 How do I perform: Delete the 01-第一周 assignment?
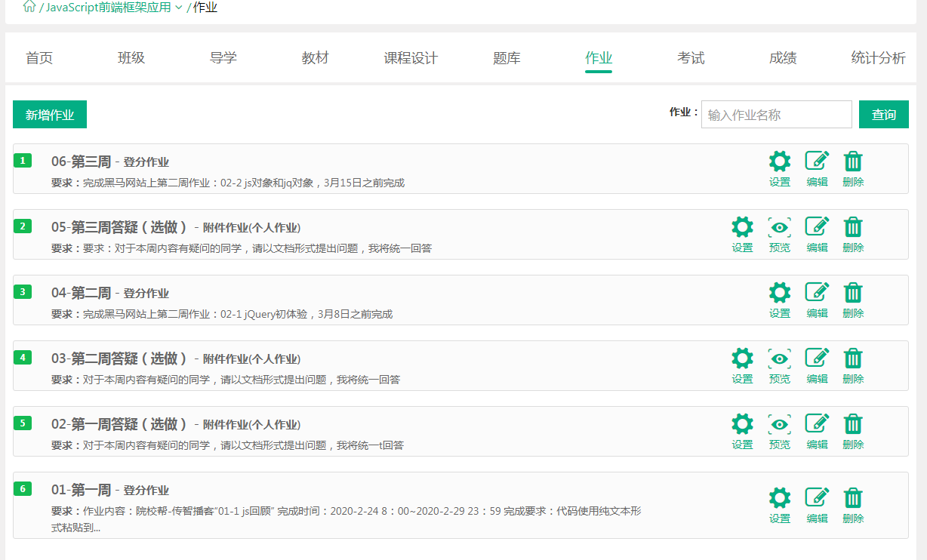pos(853,505)
